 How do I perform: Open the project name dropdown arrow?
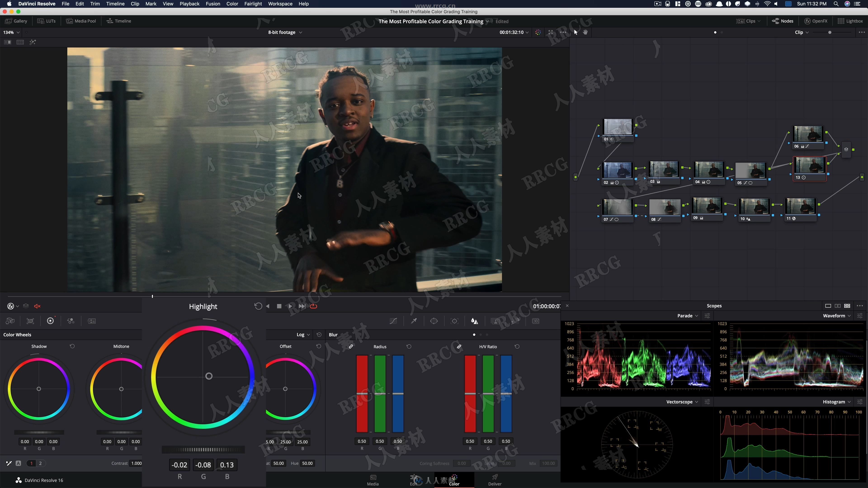click(x=487, y=21)
